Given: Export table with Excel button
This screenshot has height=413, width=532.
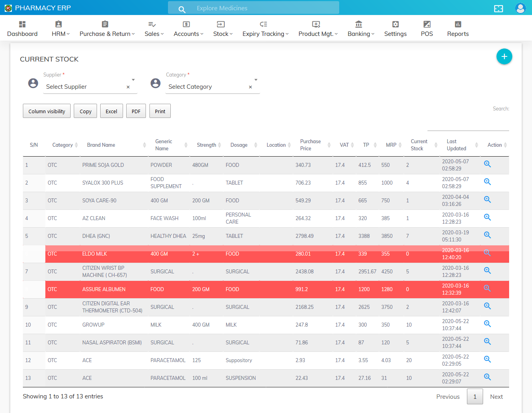Looking at the screenshot, I should pos(111,111).
